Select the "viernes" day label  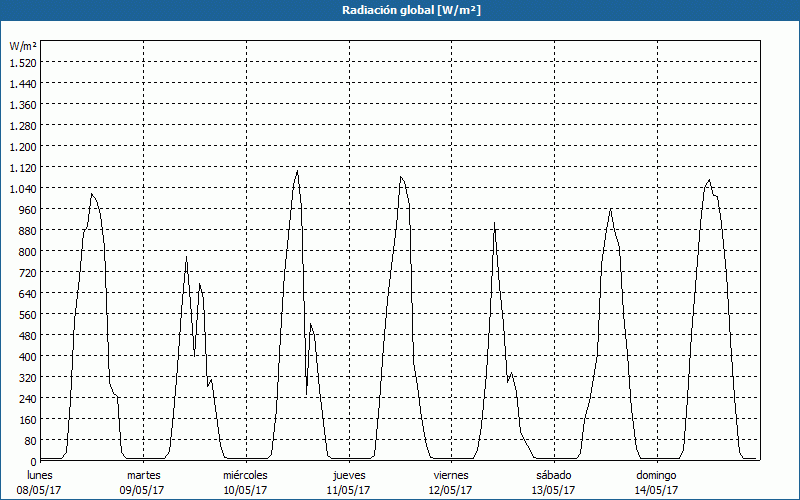click(451, 475)
